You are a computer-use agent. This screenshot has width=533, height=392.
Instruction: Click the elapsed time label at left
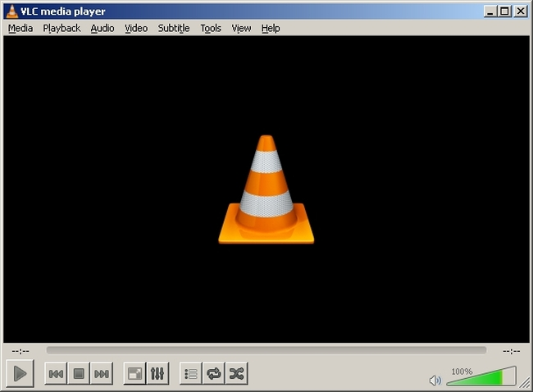pyautogui.click(x=20, y=351)
